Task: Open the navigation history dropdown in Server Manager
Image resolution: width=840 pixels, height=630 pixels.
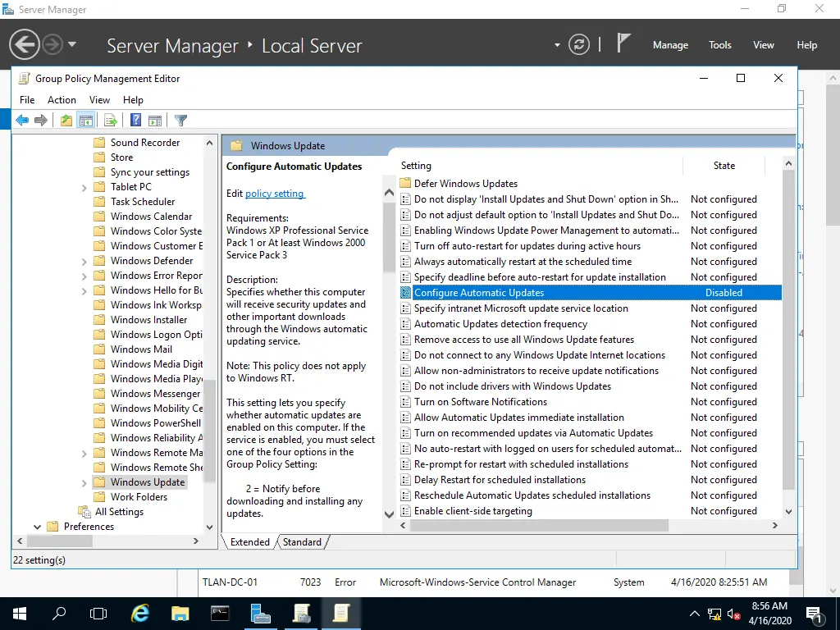Action: coord(72,44)
